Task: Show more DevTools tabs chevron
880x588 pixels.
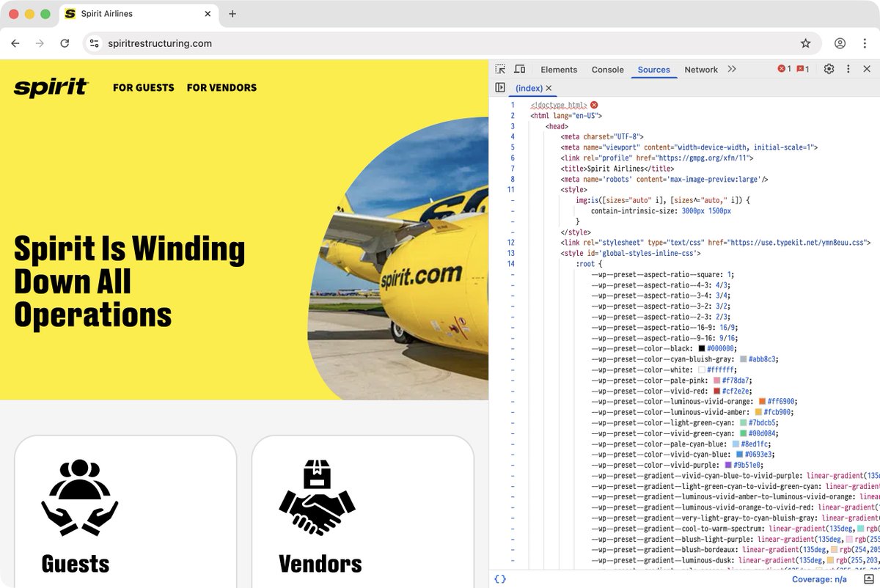Action: (x=732, y=69)
